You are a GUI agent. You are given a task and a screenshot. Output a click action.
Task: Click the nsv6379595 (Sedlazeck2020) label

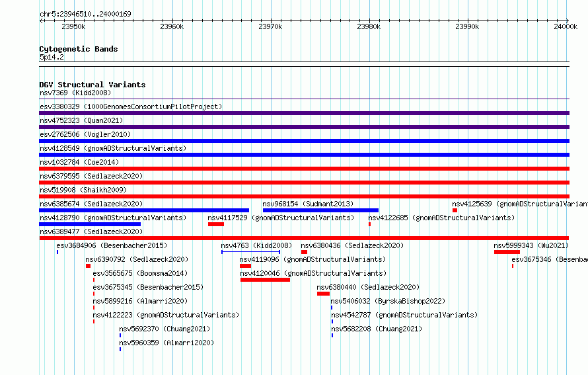91,176
